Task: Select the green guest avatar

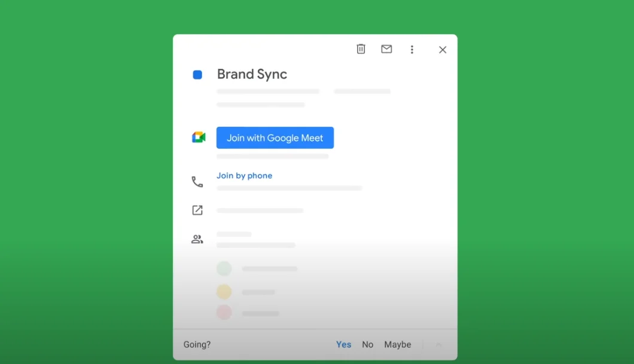Action: pos(224,268)
